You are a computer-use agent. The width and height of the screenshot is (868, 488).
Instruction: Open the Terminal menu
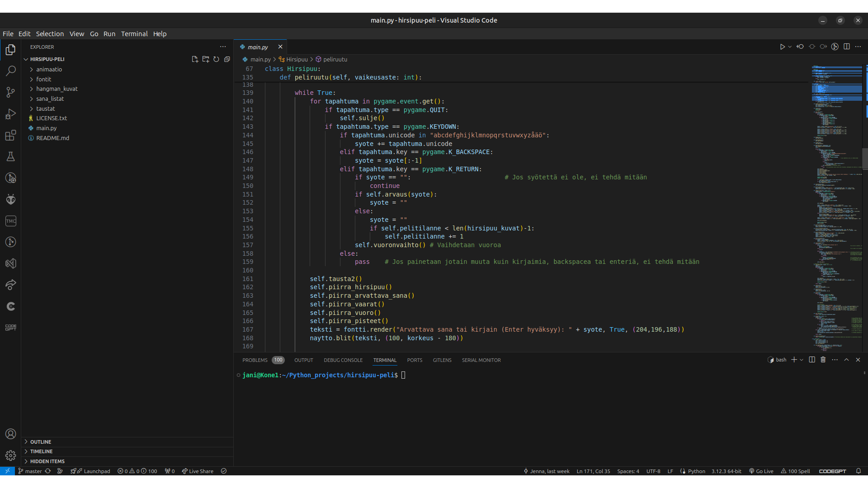pyautogui.click(x=134, y=34)
